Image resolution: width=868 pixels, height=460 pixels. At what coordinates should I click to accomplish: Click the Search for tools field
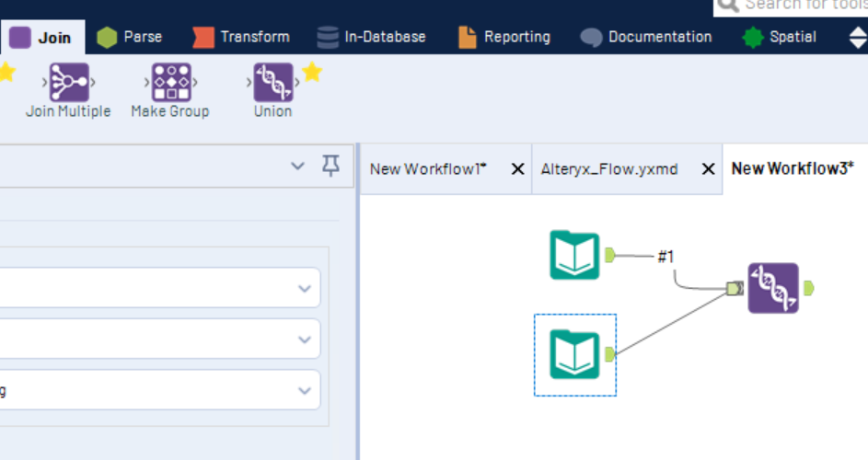point(801,6)
